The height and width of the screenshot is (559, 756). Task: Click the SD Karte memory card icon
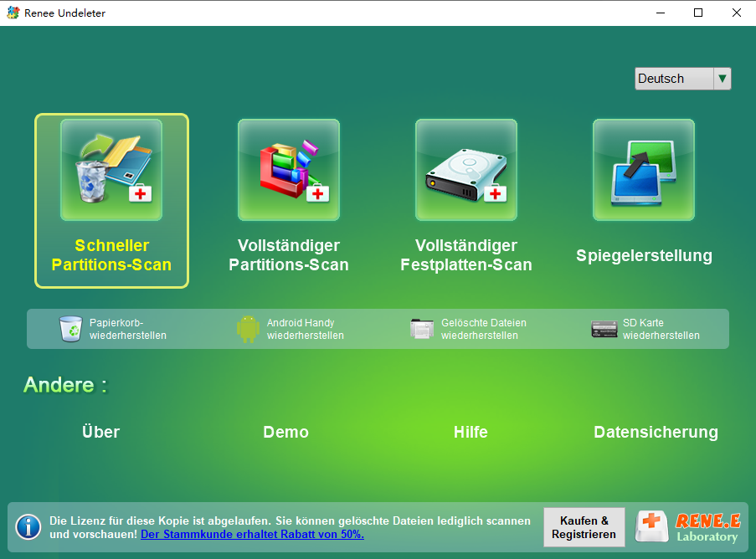[x=604, y=329]
